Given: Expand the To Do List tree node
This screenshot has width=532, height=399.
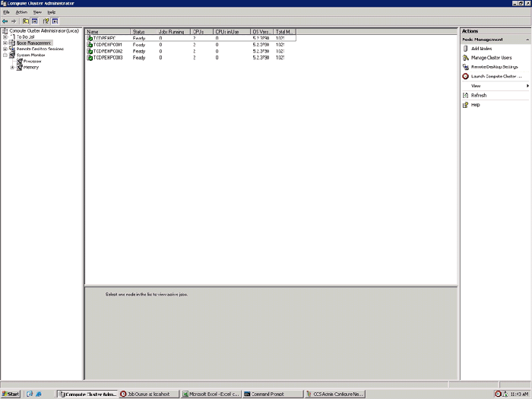Looking at the screenshot, I should 5,36.
